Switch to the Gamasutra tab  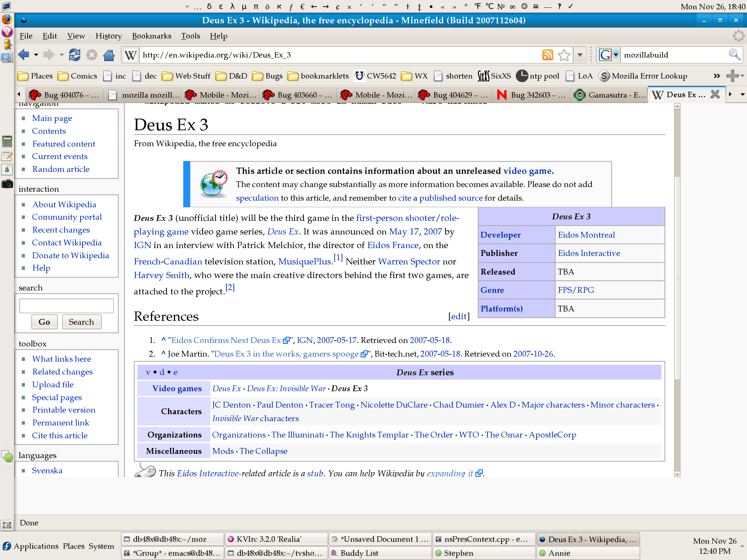(609, 94)
